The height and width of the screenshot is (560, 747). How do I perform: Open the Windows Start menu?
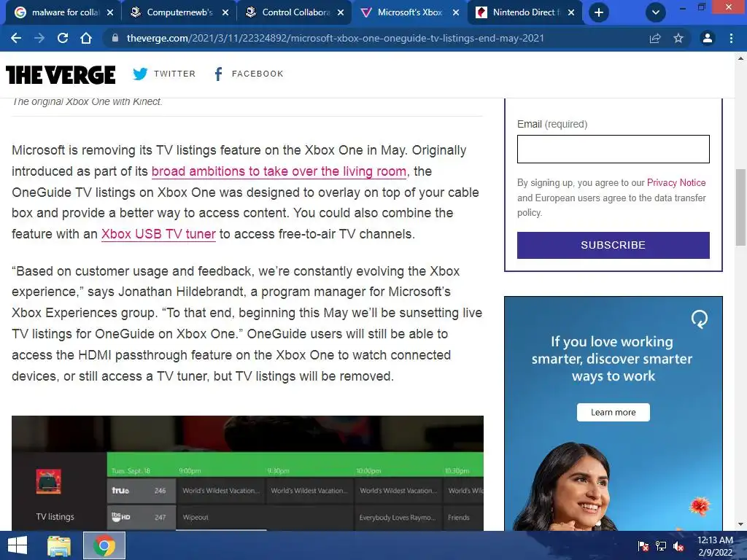[18, 545]
